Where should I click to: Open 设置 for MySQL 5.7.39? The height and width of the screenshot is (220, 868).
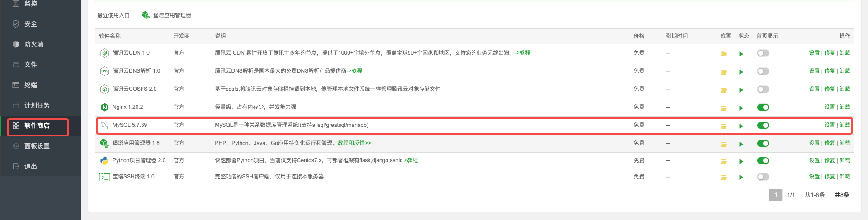point(829,125)
